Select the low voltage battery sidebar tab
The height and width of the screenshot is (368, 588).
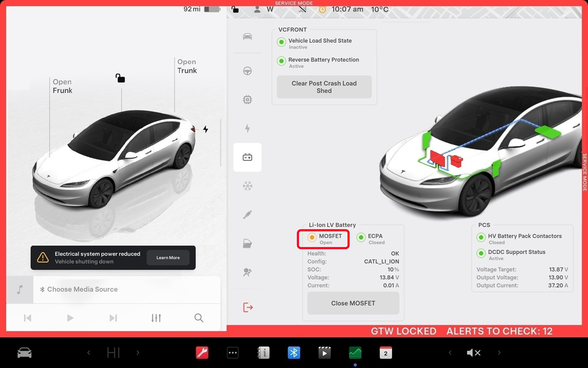(x=247, y=158)
